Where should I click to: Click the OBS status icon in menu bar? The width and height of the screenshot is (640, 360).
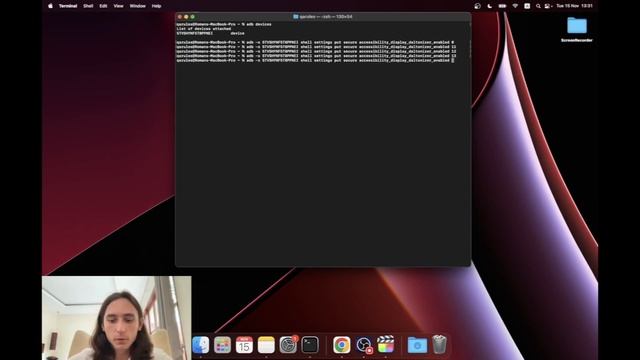[478, 6]
